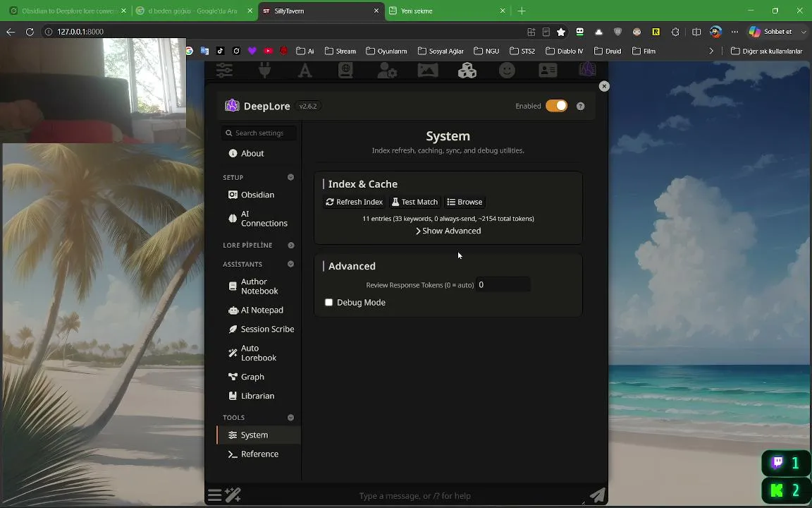Viewport: 812px width, 508px height.
Task: Open the extensions cubes icon
Action: pos(467,70)
